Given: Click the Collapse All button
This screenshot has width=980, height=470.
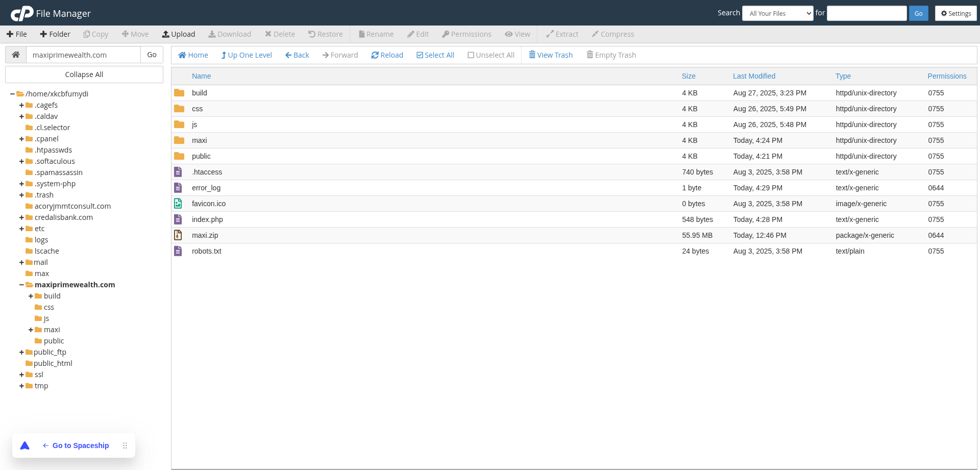Looking at the screenshot, I should [84, 75].
